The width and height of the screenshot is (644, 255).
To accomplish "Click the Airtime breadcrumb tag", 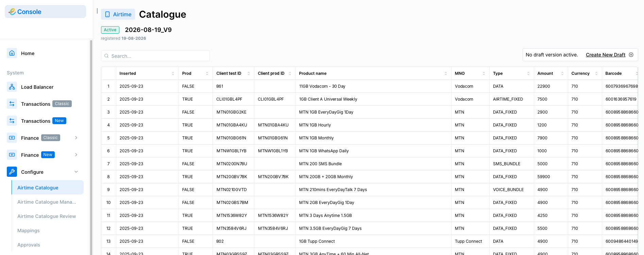I will [x=118, y=14].
